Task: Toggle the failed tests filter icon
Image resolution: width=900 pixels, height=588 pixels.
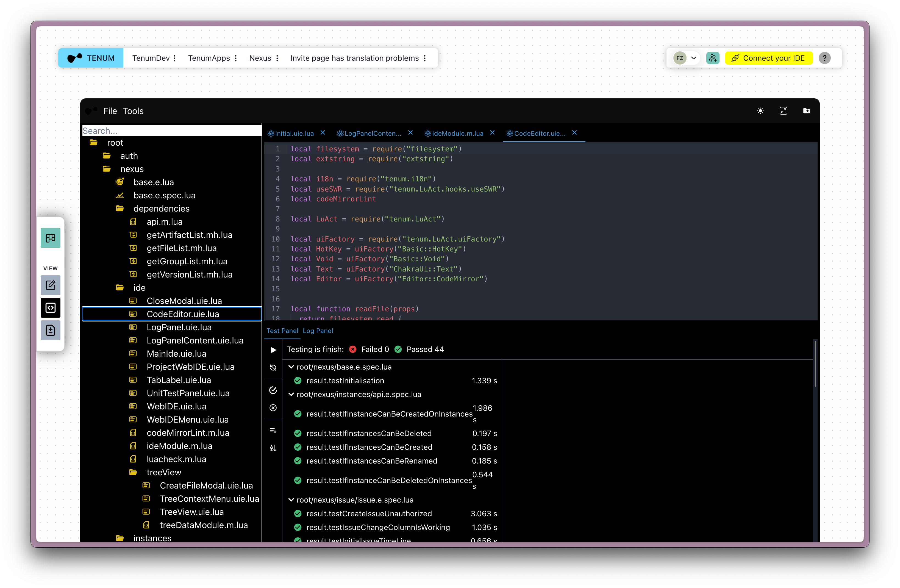Action: (273, 408)
